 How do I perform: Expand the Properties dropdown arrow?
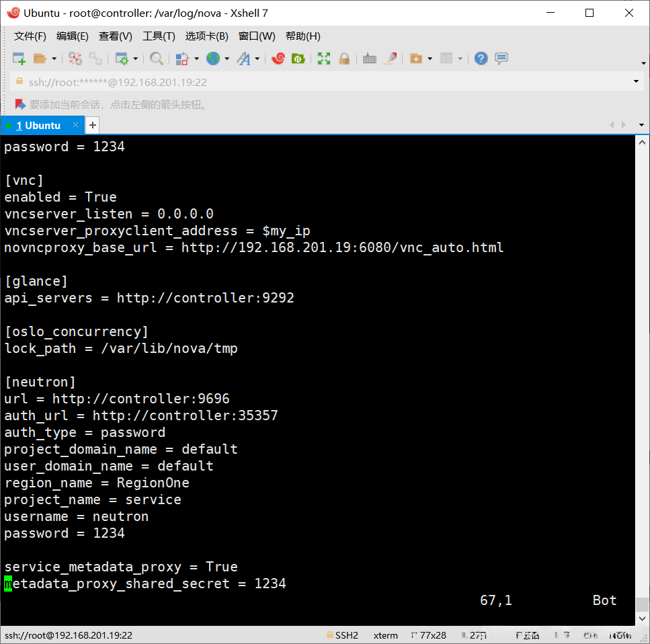tap(136, 59)
